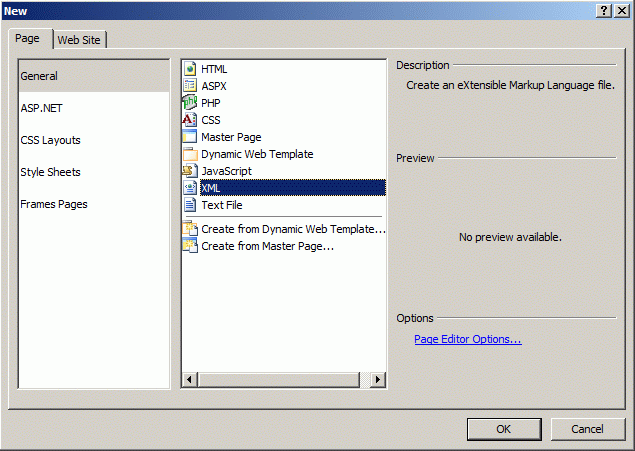Switch to the Web Site tab
The width and height of the screenshot is (635, 451).
81,40
